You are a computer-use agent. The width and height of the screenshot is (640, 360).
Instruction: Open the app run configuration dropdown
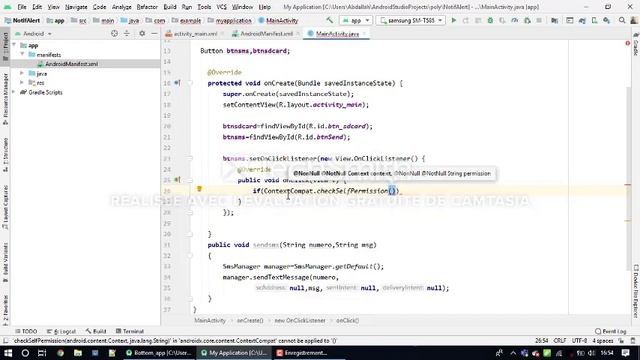(356, 20)
